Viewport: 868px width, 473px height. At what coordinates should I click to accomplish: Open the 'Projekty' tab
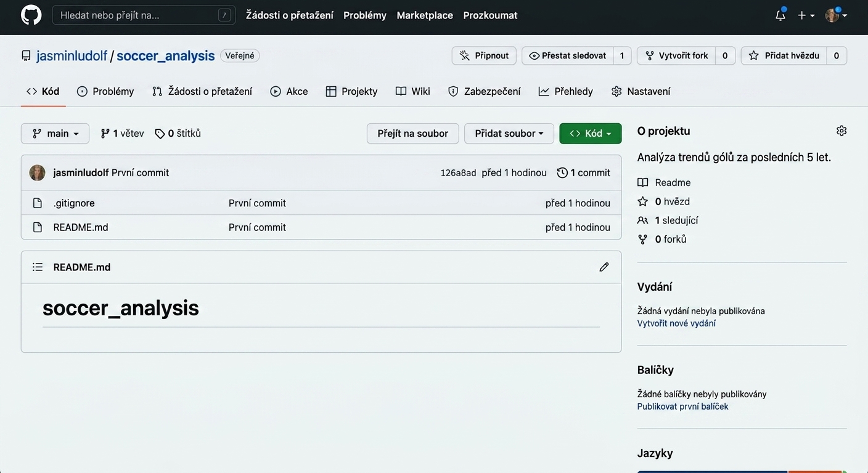pos(351,91)
